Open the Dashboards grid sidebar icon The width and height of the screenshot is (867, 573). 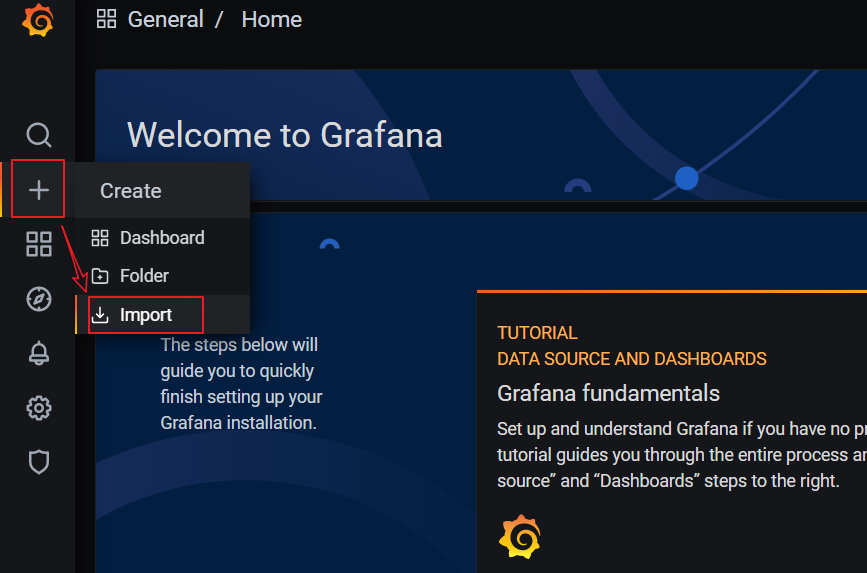(x=39, y=244)
